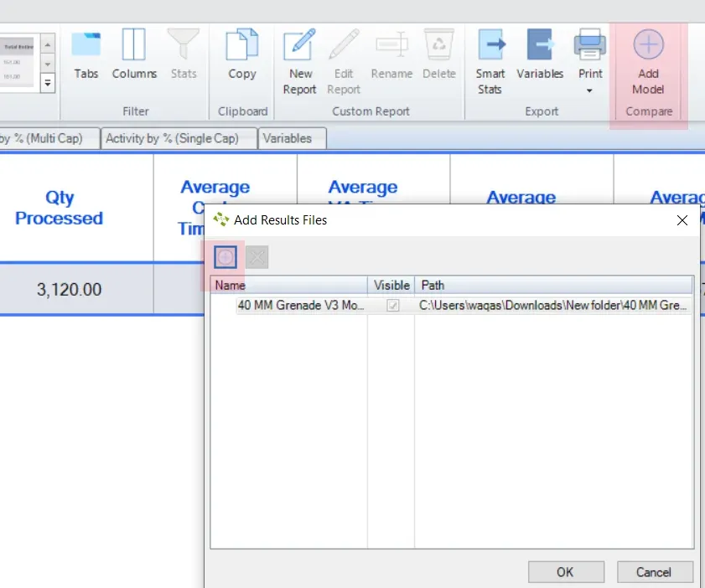Expand the style gallery more button
The width and height of the screenshot is (705, 588).
pyautogui.click(x=48, y=84)
